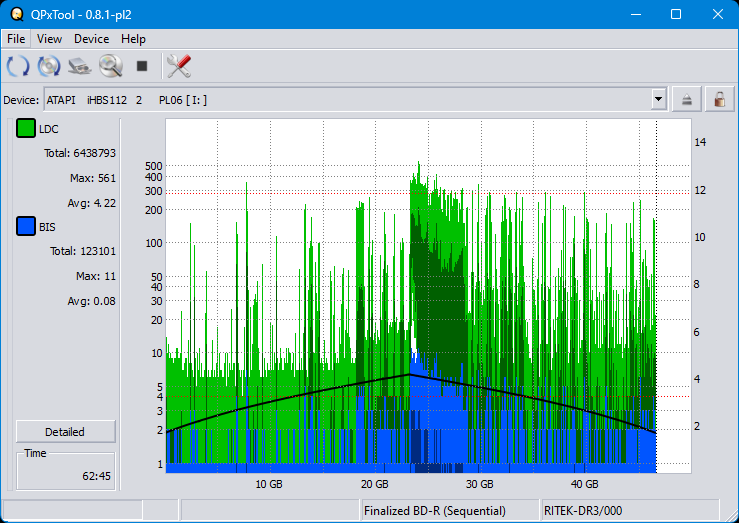Open the Device menu
This screenshot has width=739, height=523.
[x=91, y=39]
